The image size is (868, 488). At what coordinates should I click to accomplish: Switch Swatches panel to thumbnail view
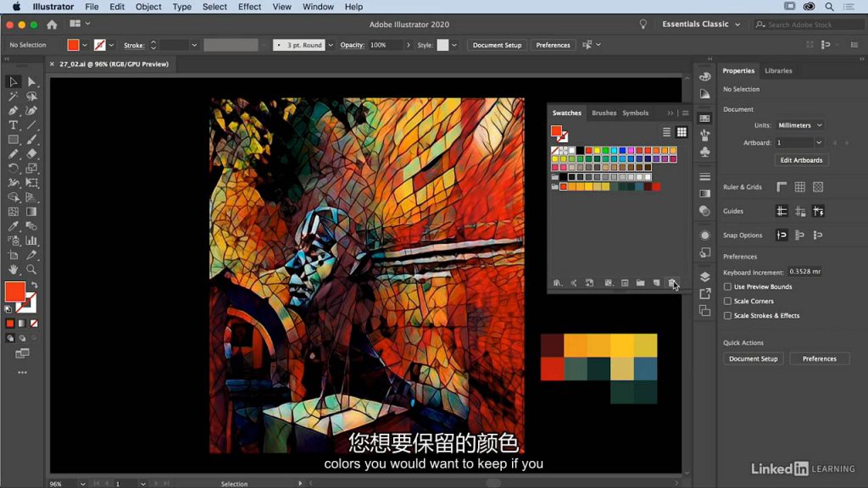(682, 132)
